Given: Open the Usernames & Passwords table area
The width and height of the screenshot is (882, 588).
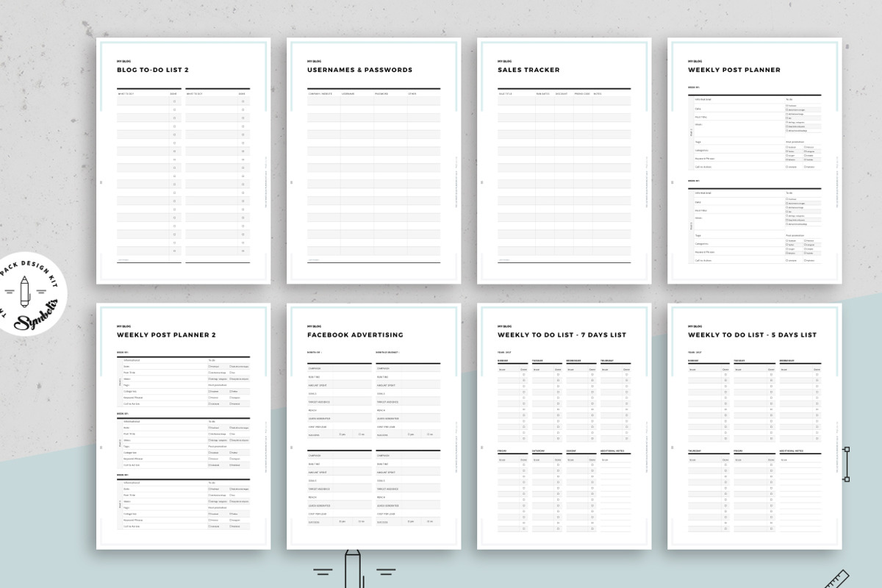Looking at the screenshot, I should click(373, 176).
